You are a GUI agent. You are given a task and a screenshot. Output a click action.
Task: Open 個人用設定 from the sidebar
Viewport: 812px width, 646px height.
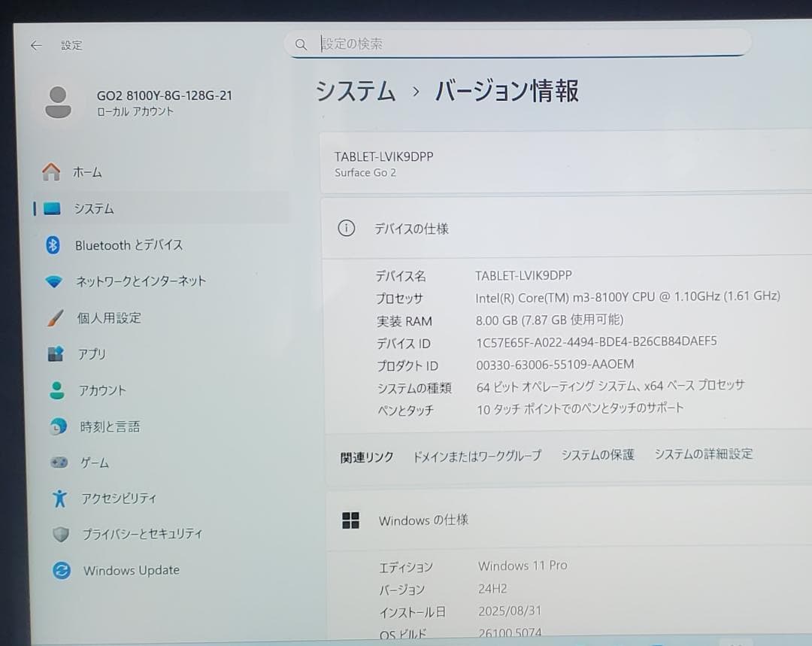pos(110,317)
